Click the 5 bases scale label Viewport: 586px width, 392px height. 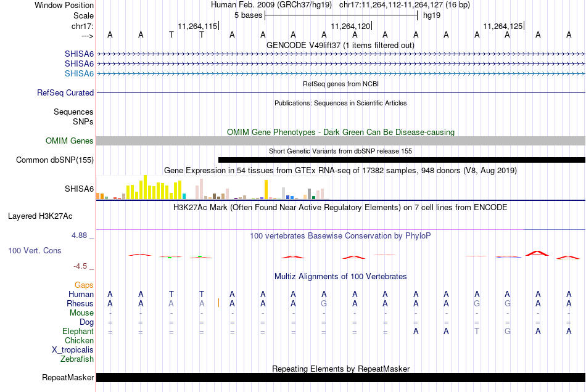(x=248, y=15)
